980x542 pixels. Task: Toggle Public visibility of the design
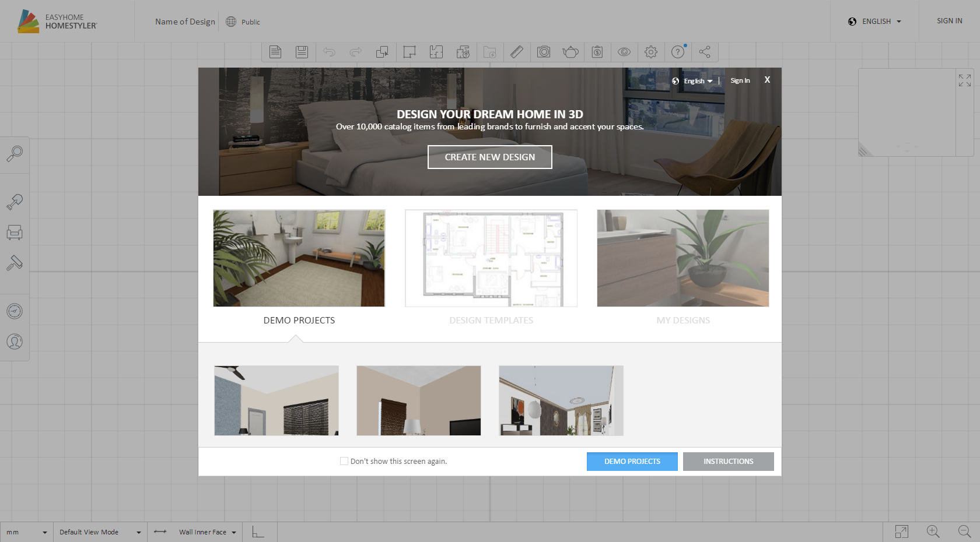coord(243,22)
